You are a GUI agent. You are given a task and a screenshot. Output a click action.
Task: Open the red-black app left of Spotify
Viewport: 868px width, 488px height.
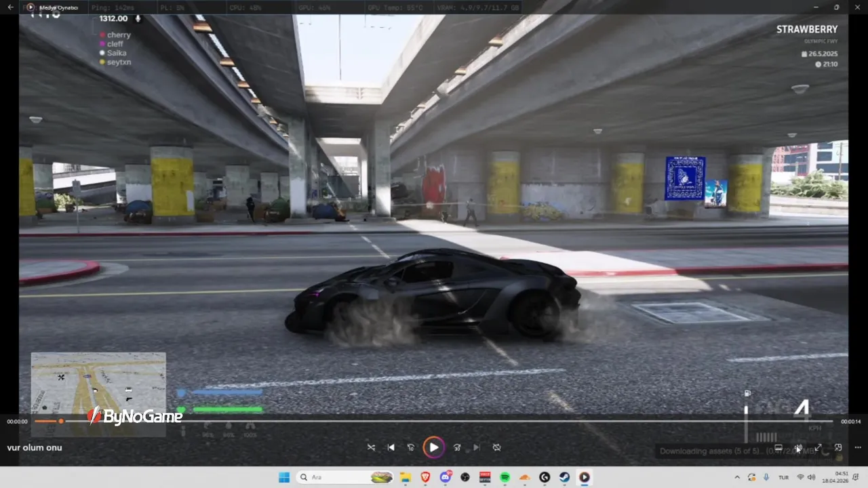tap(485, 477)
